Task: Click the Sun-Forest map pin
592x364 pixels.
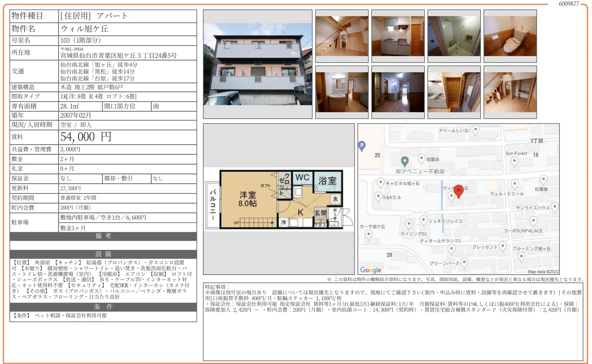Action: 514,161
